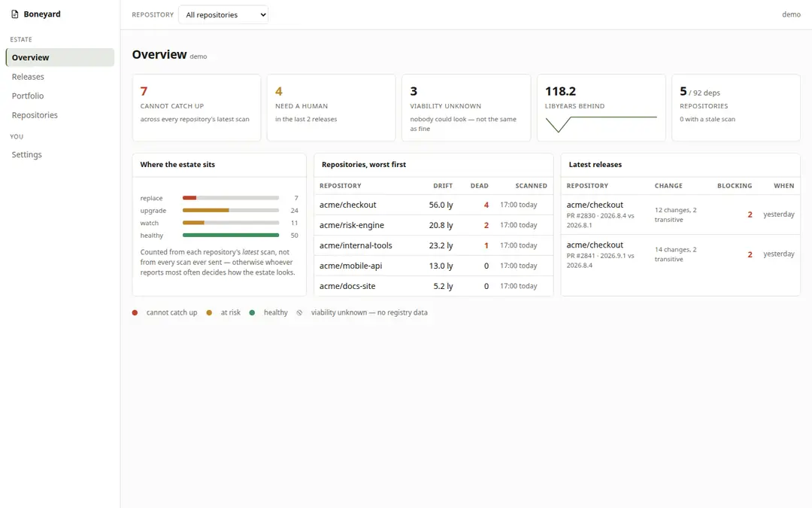Click the 20.8 ly drift value
The width and height of the screenshot is (812, 508).
pyautogui.click(x=441, y=225)
